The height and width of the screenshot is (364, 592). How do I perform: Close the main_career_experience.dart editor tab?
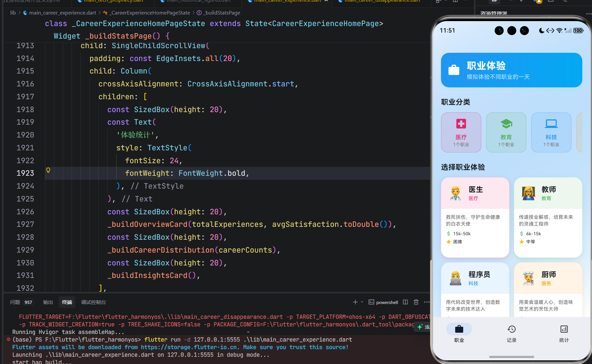tap(326, 1)
